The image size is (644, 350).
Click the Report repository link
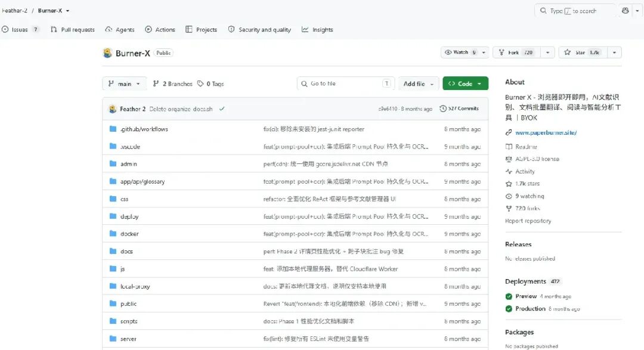tap(528, 221)
